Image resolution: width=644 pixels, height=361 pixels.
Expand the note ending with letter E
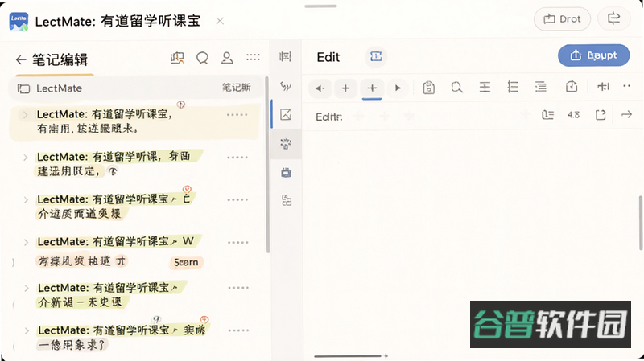pos(26,200)
